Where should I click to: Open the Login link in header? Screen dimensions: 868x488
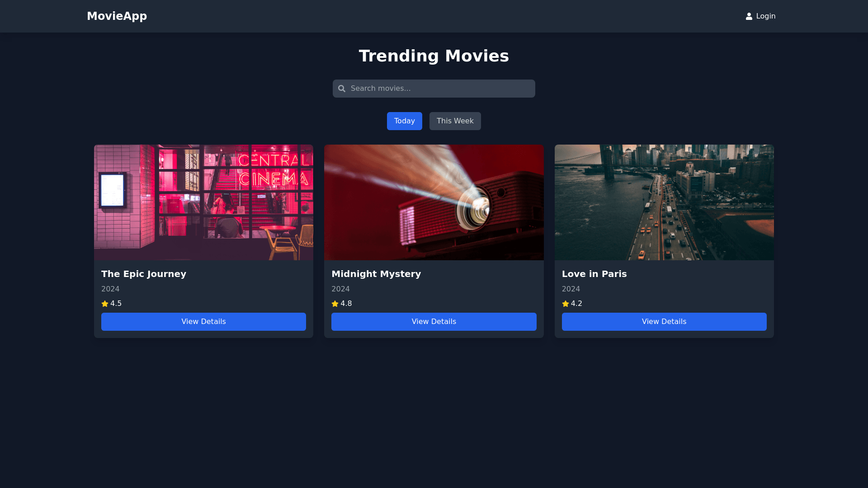click(x=765, y=16)
